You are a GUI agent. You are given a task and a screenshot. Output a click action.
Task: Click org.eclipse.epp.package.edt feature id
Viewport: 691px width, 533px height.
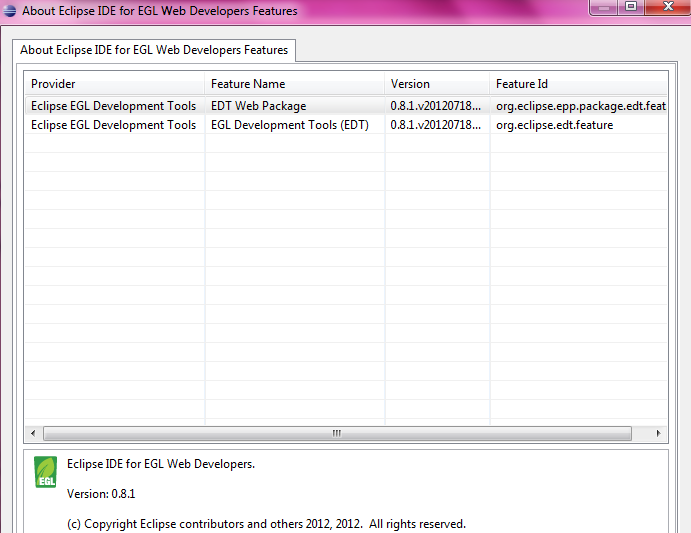point(581,106)
